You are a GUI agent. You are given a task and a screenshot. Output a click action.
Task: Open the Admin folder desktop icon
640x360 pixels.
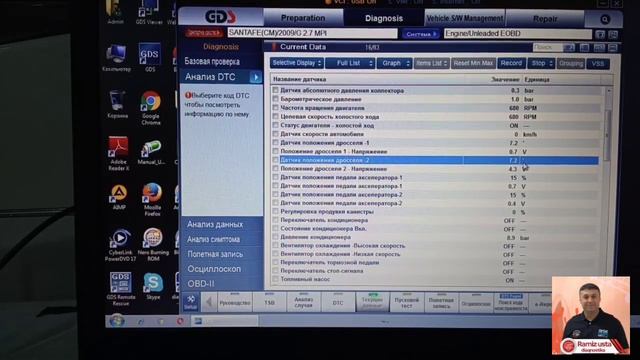[115, 11]
